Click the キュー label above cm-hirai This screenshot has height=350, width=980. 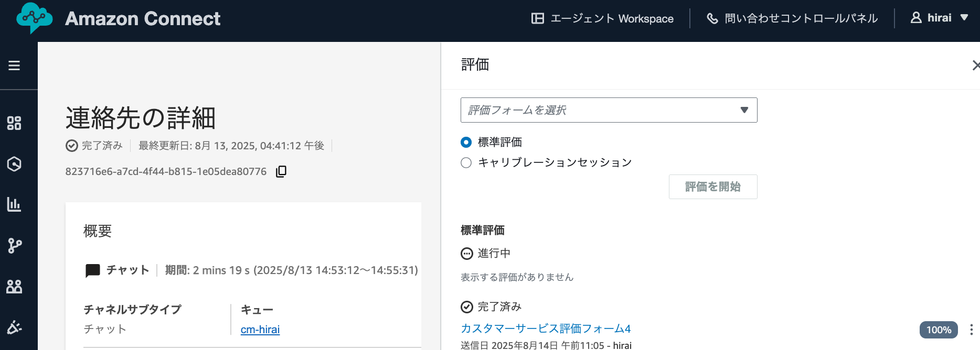coord(257,310)
